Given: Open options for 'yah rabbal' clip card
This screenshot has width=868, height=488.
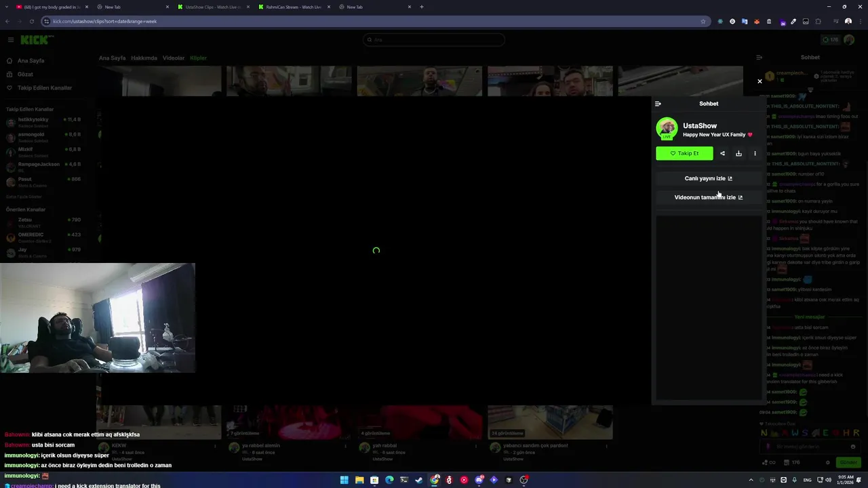Looking at the screenshot, I should coord(476,446).
